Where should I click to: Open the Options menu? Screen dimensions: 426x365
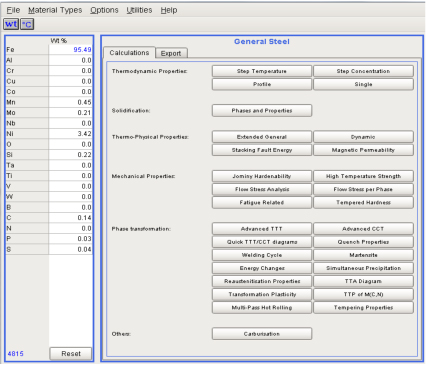click(104, 10)
